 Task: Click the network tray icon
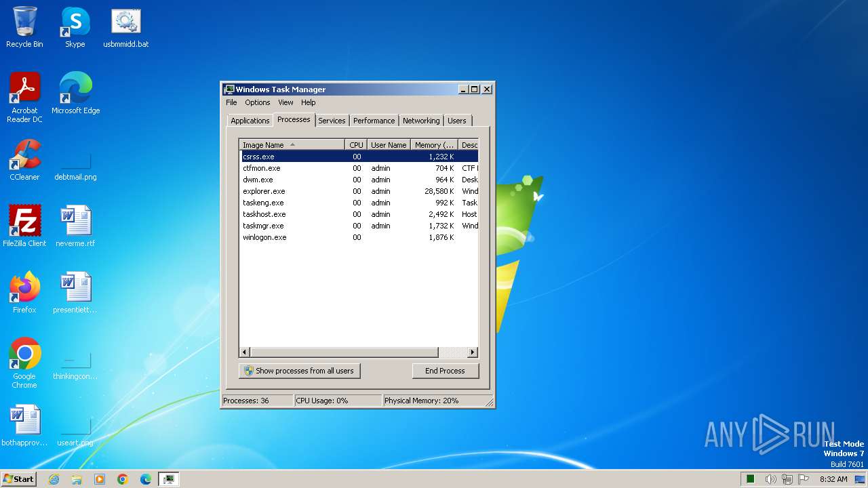(787, 479)
